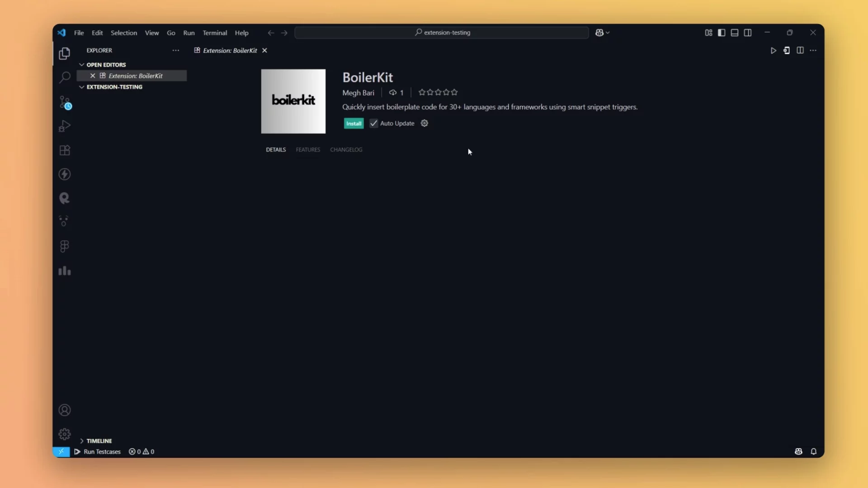Viewport: 868px width, 488px height.
Task: Toggle the bottom panel visibility
Action: pos(734,33)
